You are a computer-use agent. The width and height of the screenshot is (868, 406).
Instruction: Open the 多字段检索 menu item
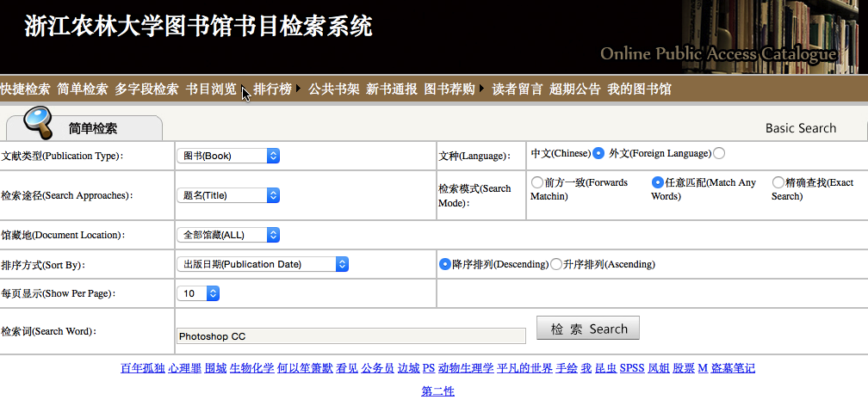[x=146, y=89]
